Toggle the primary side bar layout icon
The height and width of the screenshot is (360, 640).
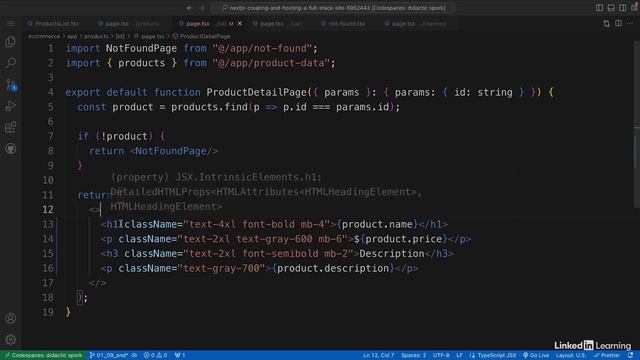pyautogui.click(x=599, y=8)
